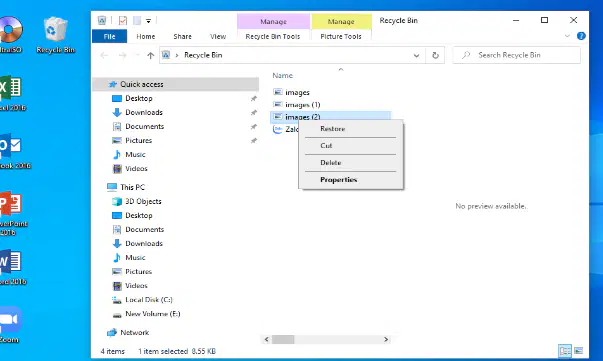
Task: Open the Zoom desktop shortcut
Action: [10, 325]
